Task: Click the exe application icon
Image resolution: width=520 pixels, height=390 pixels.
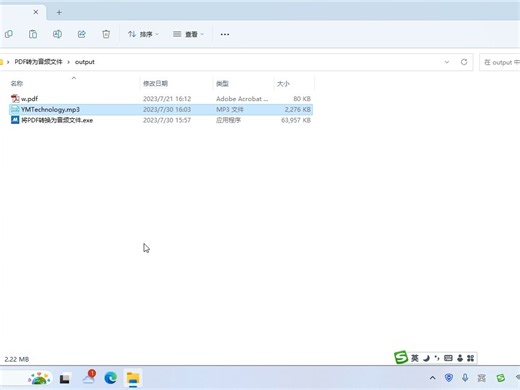Action: tap(15, 120)
